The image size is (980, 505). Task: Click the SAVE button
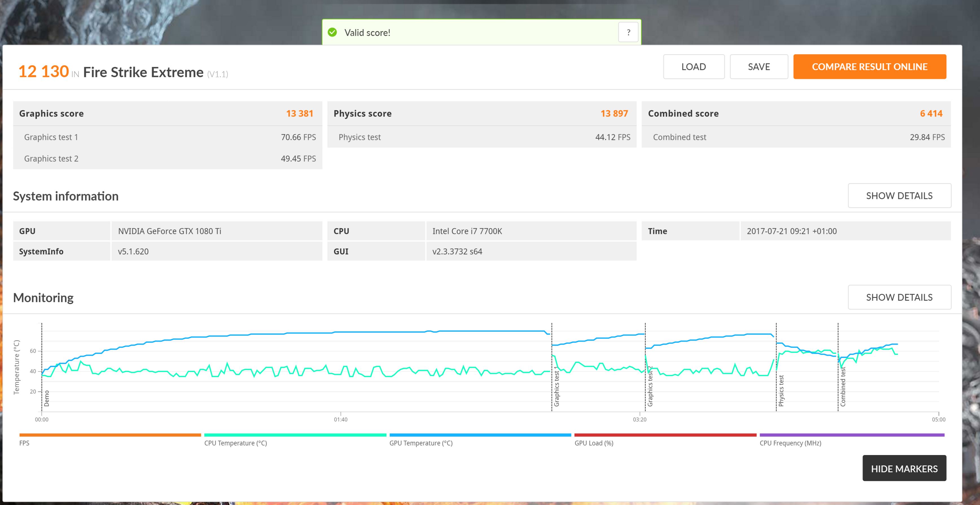coord(758,67)
